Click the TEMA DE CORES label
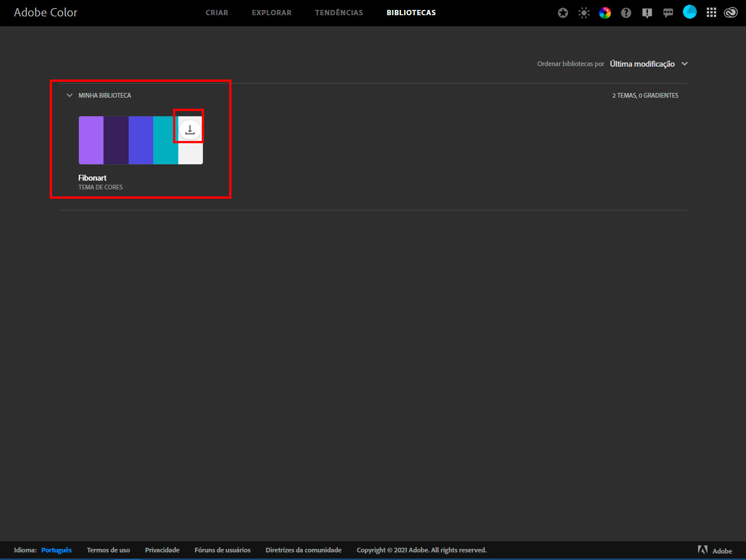The width and height of the screenshot is (746, 560). coord(101,187)
